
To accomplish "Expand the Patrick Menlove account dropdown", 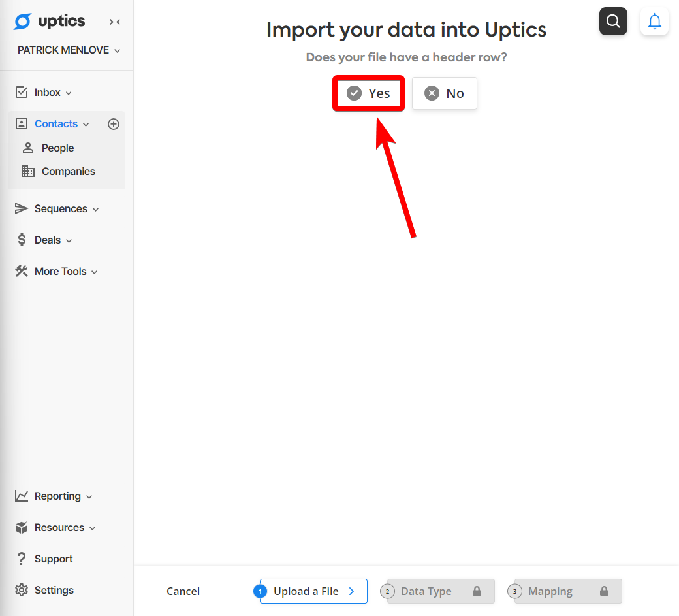I will tap(69, 50).
